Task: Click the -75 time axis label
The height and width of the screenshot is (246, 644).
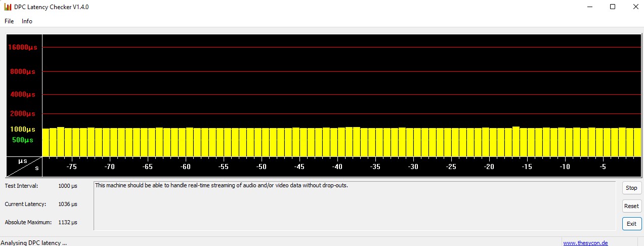Action: 71,167
